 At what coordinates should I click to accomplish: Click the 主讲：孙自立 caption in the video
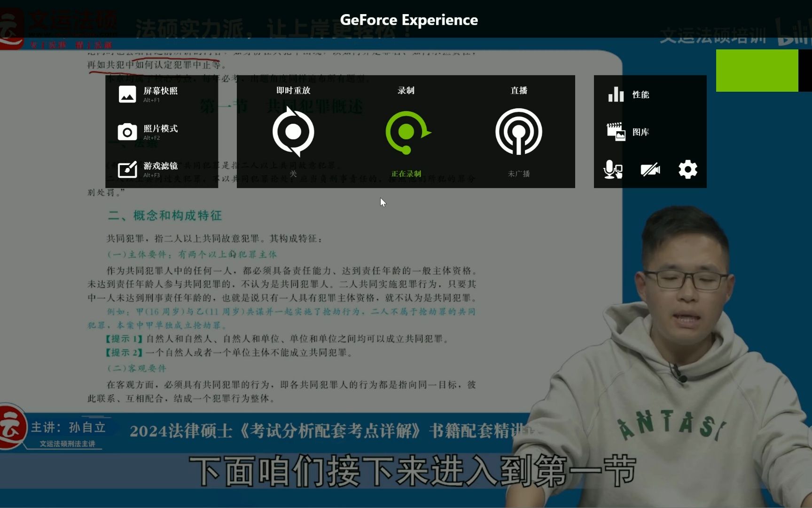[69, 428]
